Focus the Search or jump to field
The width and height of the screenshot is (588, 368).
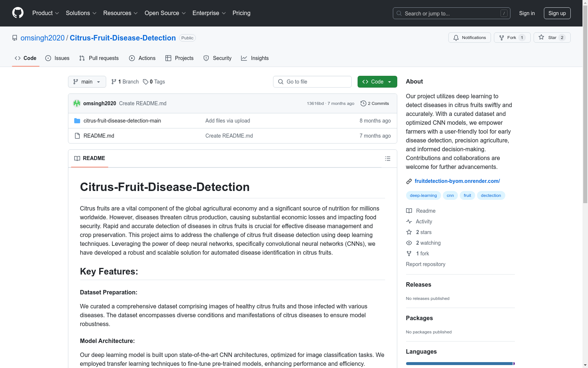(451, 13)
